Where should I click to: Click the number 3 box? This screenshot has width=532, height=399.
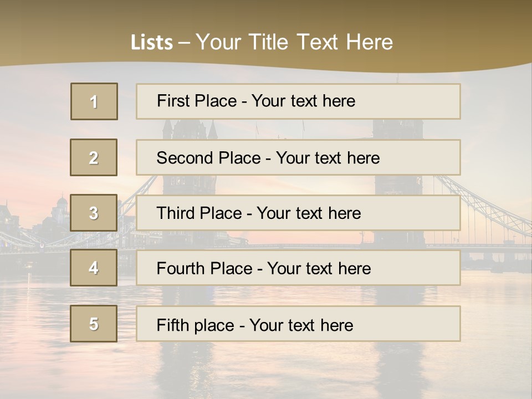[x=94, y=213]
